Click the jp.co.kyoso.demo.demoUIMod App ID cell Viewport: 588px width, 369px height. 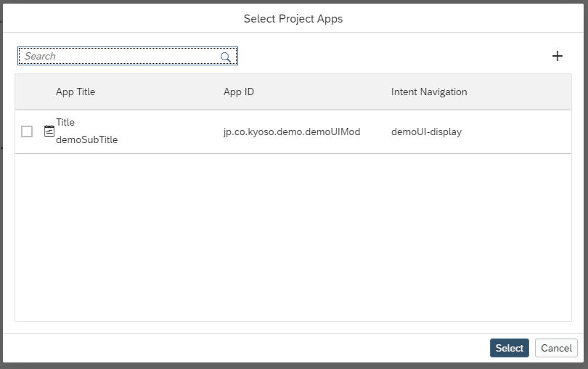pos(292,131)
